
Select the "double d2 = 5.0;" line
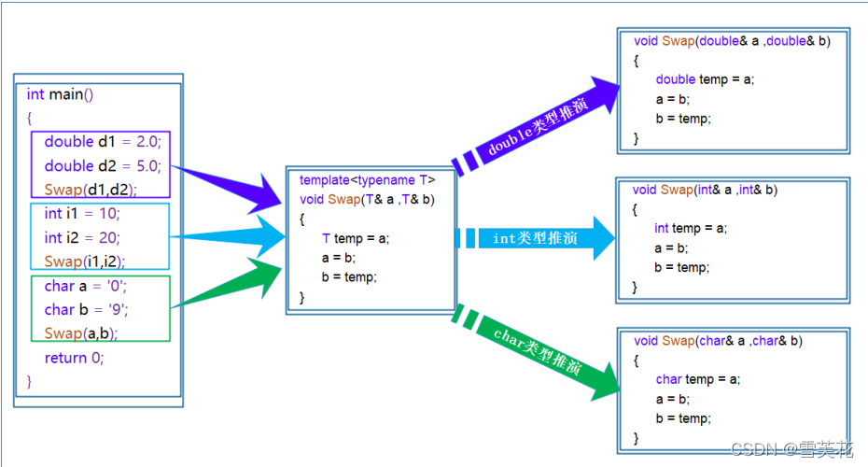103,165
